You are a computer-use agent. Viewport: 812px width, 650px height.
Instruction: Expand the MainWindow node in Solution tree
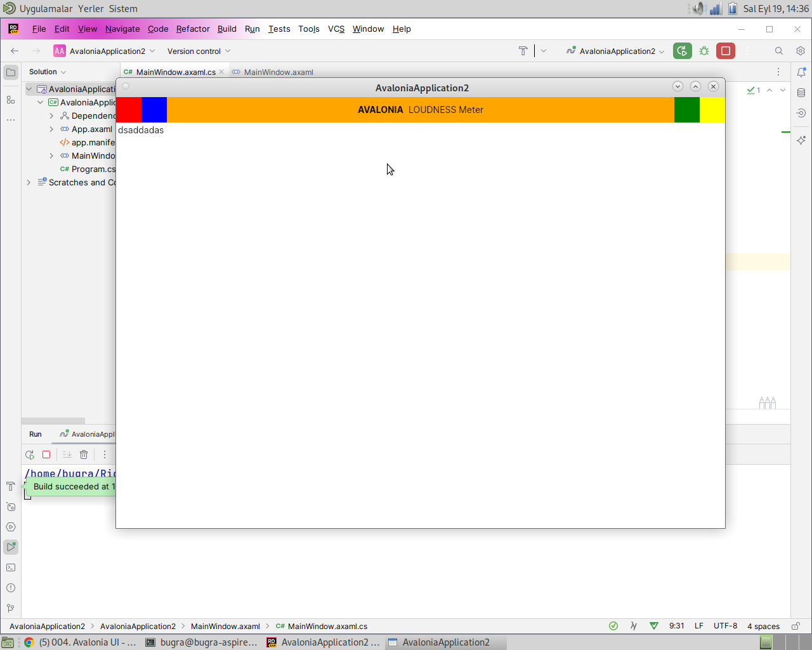51,156
